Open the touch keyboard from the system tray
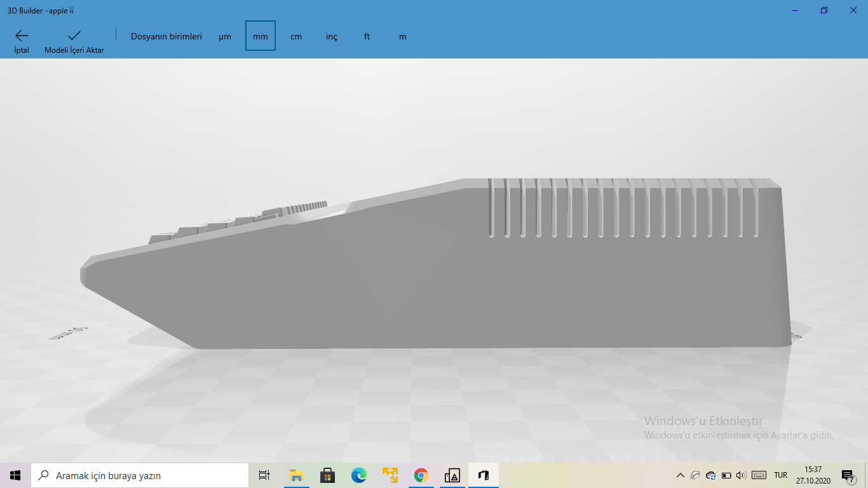Image resolution: width=868 pixels, height=488 pixels. [759, 475]
